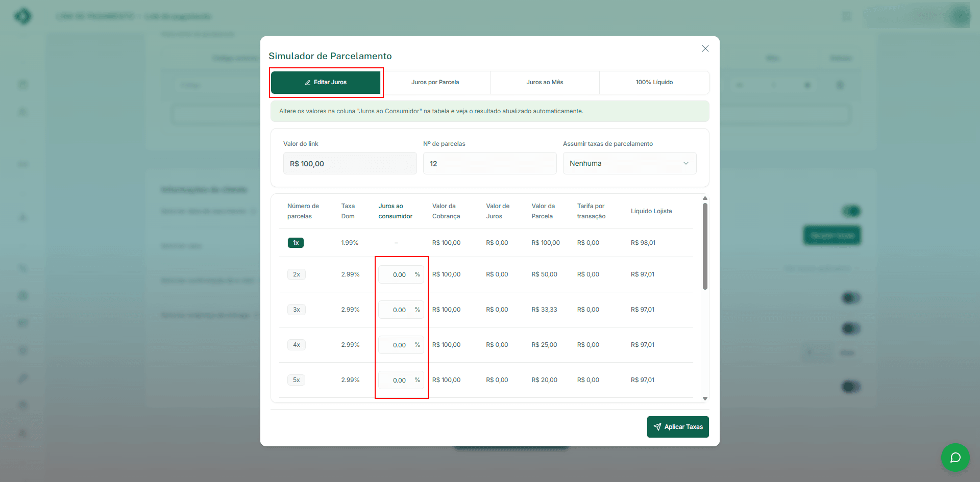The width and height of the screenshot is (980, 482).
Task: Click the table's scroll down arrow
Action: click(x=705, y=398)
